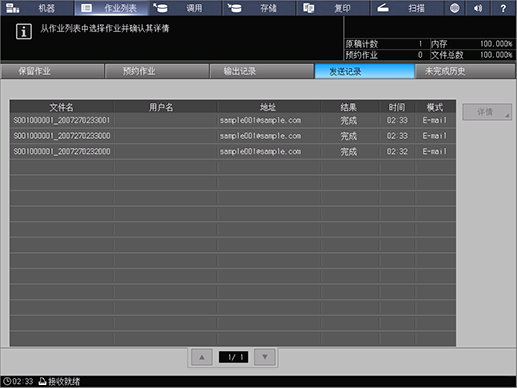Click the information icon beside the message
Screen dimensions: 517x388
point(24,32)
